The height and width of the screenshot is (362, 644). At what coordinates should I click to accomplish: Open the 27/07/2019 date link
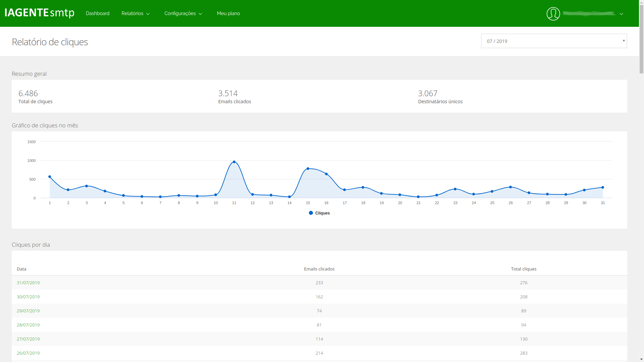(x=28, y=339)
